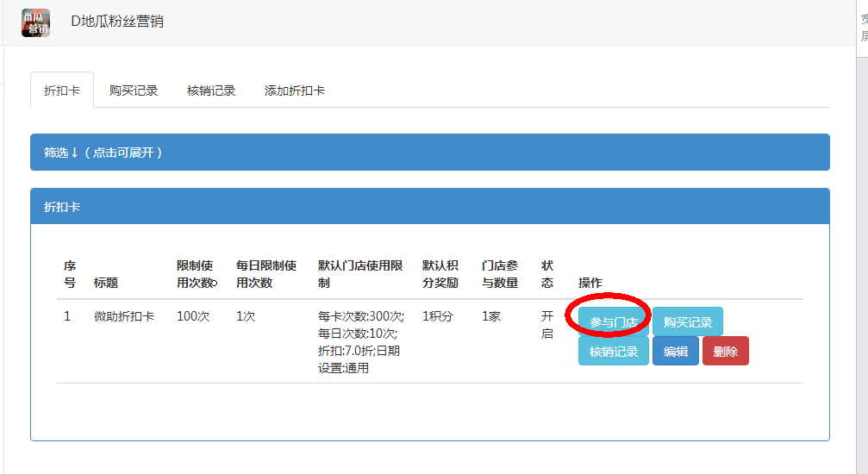Click the 标题 column header
The image size is (868, 474).
[x=106, y=283]
